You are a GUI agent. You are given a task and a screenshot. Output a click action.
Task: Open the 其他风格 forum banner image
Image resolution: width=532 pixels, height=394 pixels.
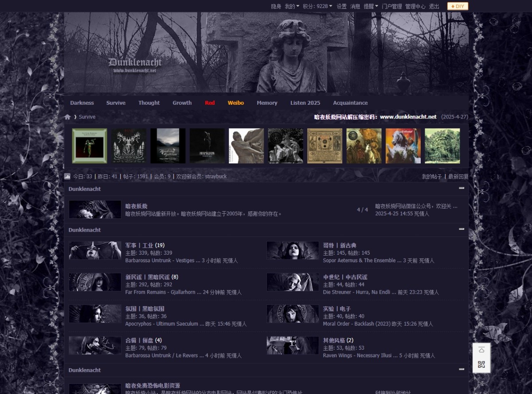pyautogui.click(x=293, y=345)
